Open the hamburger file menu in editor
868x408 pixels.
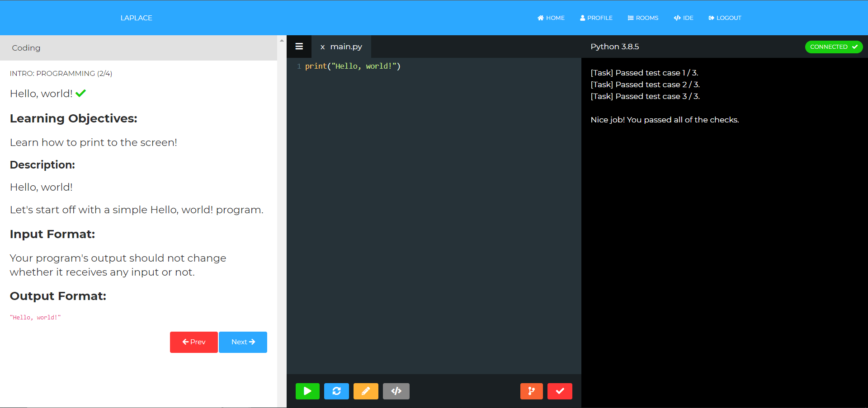point(299,47)
